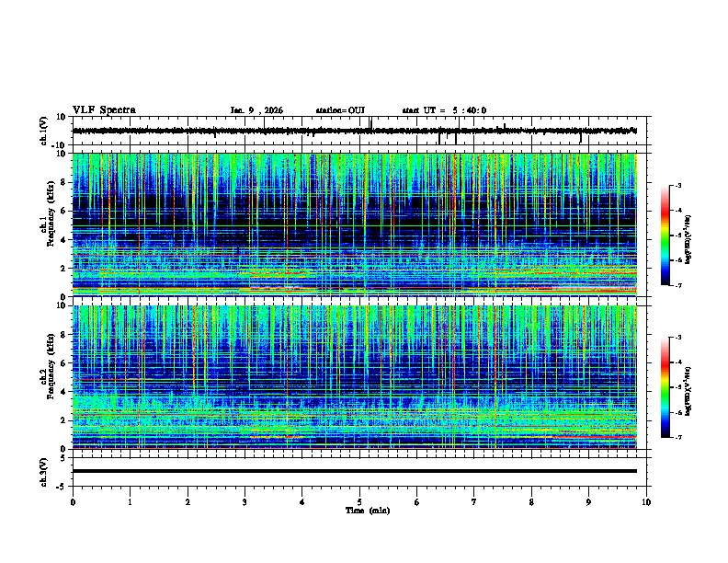The height and width of the screenshot is (563, 728).
Task: Click inside the ch.2 frequency spectrogram
Action: (x=354, y=377)
